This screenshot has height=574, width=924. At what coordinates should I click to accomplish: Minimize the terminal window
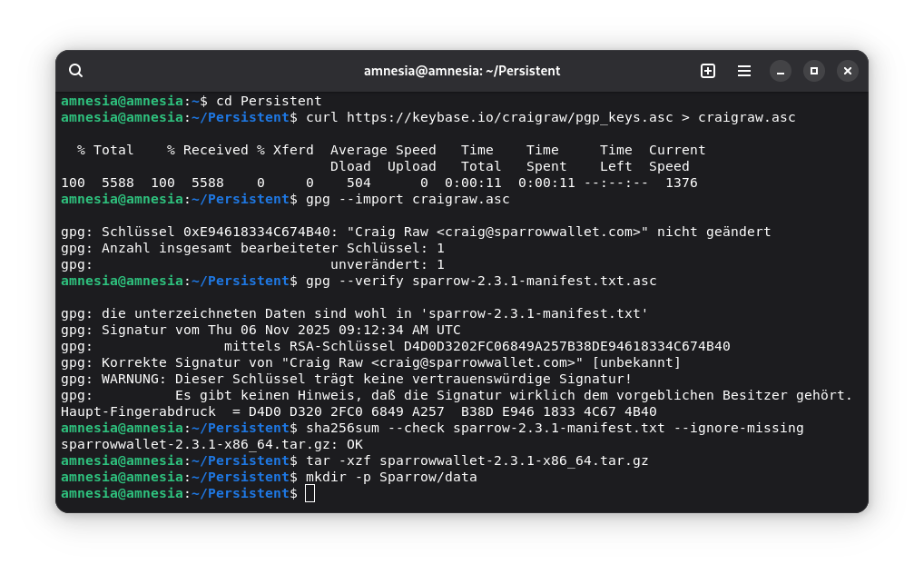781,71
